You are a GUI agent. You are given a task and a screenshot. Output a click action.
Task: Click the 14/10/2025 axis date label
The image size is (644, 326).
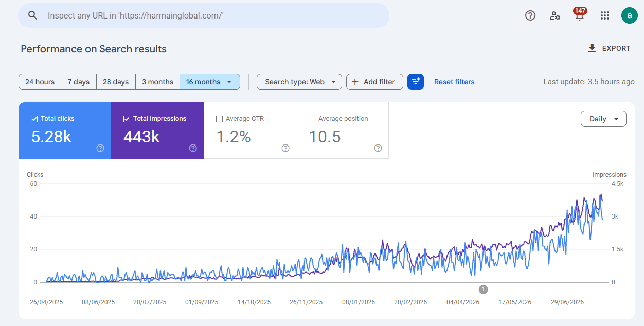(x=254, y=302)
